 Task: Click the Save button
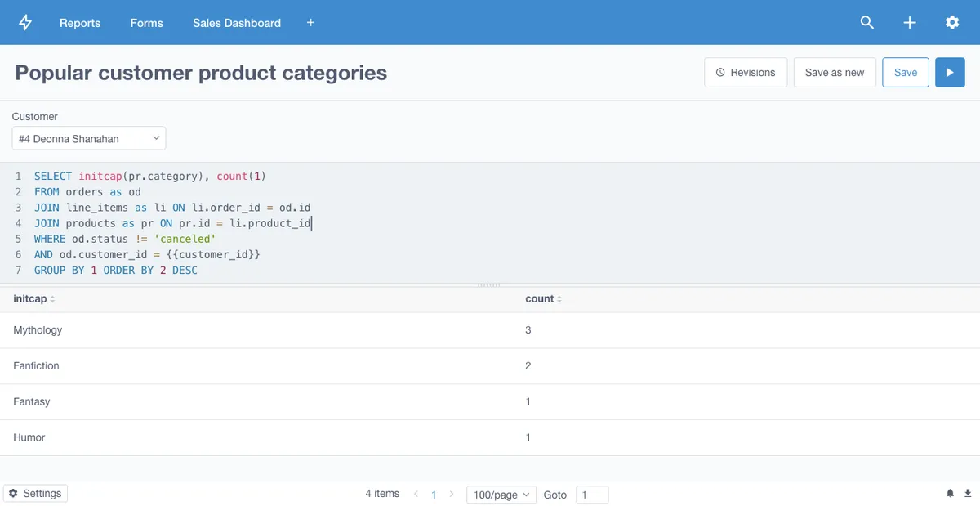pos(906,72)
